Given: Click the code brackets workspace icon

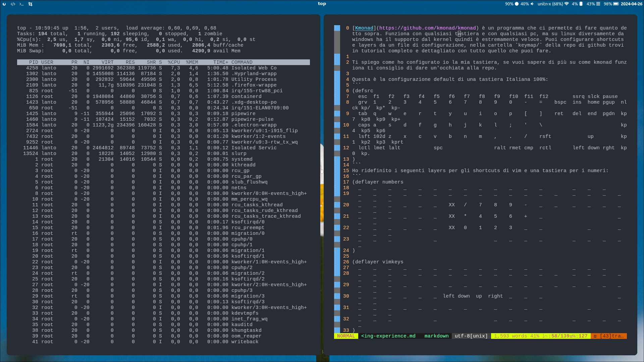Looking at the screenshot, I should [x=13, y=4].
